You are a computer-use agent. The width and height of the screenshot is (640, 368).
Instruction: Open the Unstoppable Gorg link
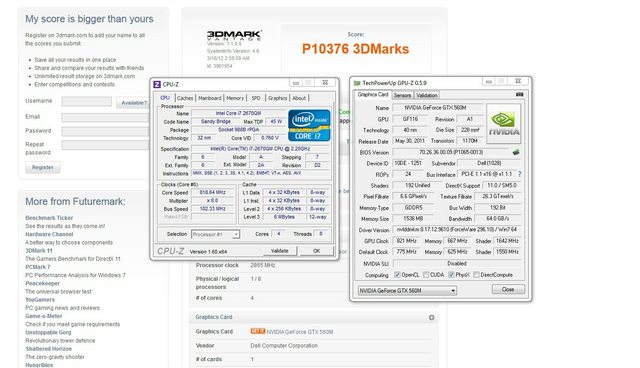(48, 332)
